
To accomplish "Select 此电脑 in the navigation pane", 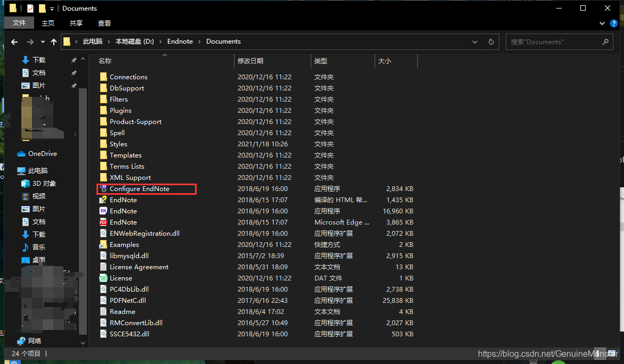I will (32, 171).
